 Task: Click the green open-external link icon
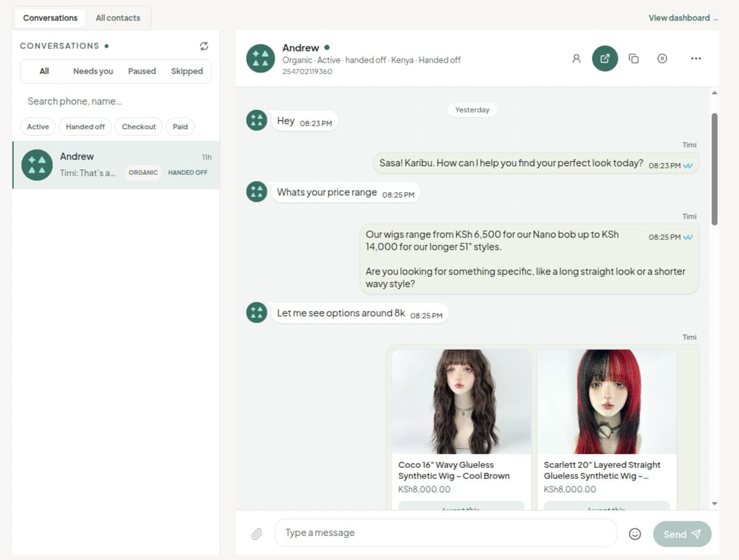pos(605,58)
